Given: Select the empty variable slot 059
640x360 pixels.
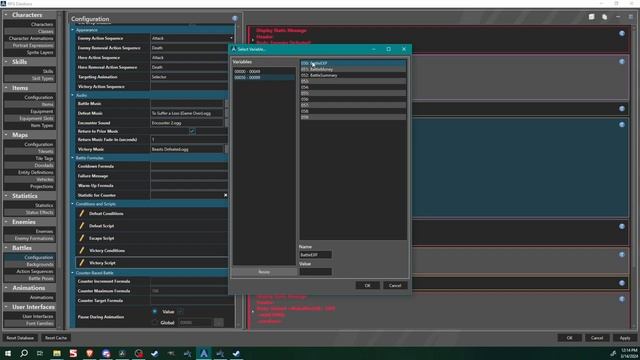Looking at the screenshot, I should coord(353,117).
